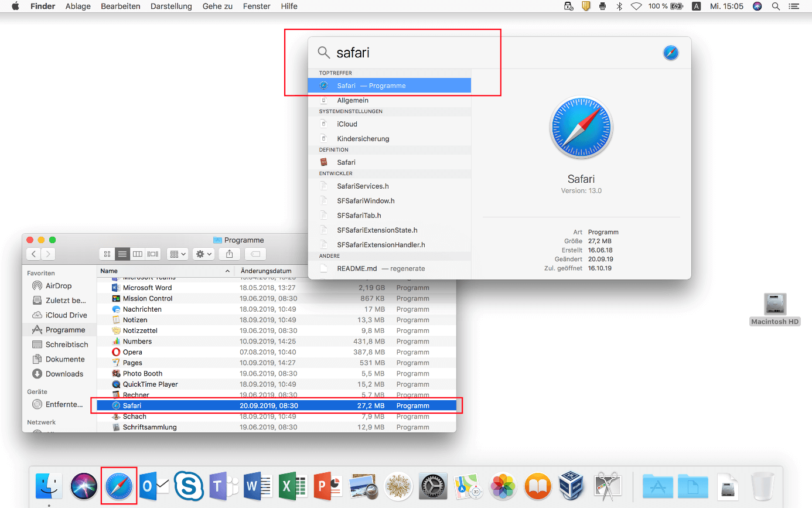Click printer icon in menu bar
Image resolution: width=812 pixels, height=508 pixels.
[603, 6]
